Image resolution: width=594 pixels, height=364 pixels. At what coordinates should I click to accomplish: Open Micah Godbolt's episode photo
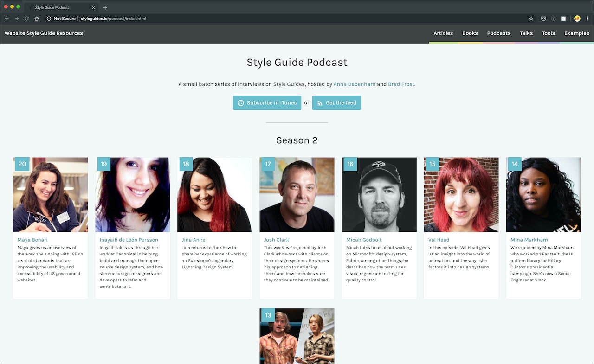tap(379, 195)
